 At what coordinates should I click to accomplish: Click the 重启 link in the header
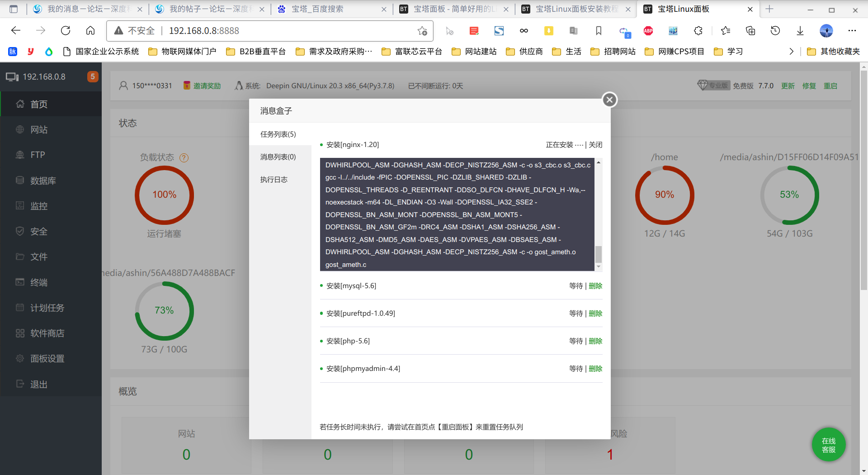click(830, 85)
